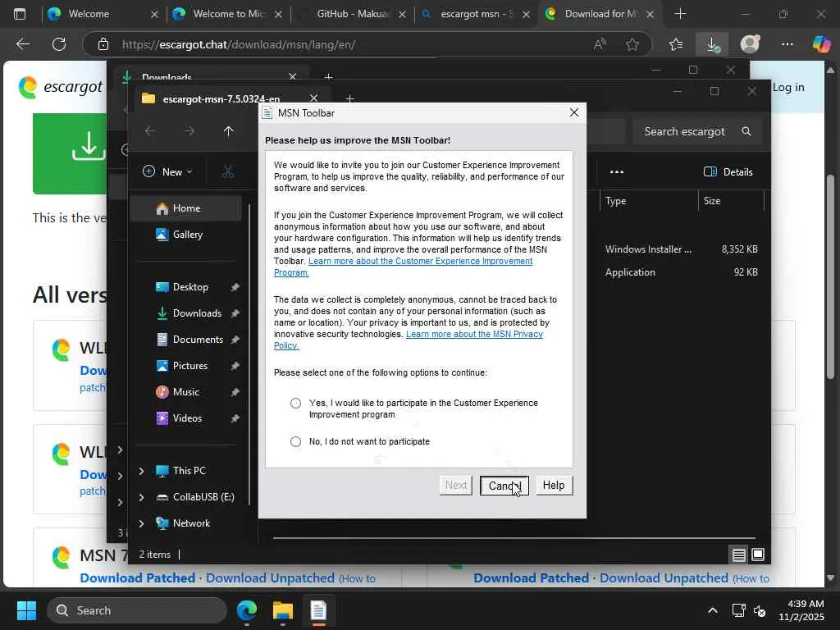Add this page to favorites star
The width and height of the screenshot is (840, 630).
point(632,44)
